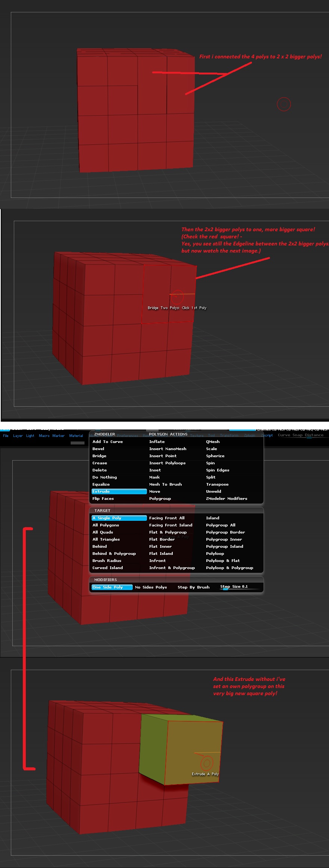
Task: Select QMesh from polygon actions
Action: pyautogui.click(x=213, y=441)
